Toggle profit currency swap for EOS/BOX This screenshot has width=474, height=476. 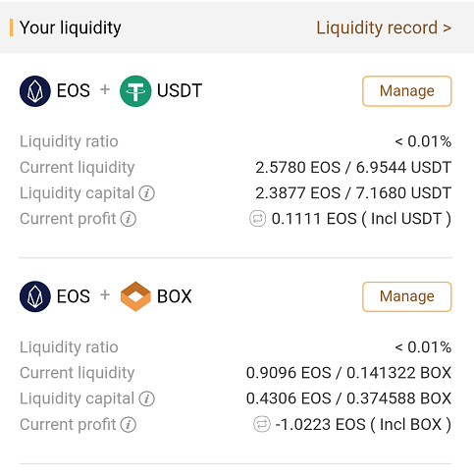(262, 424)
